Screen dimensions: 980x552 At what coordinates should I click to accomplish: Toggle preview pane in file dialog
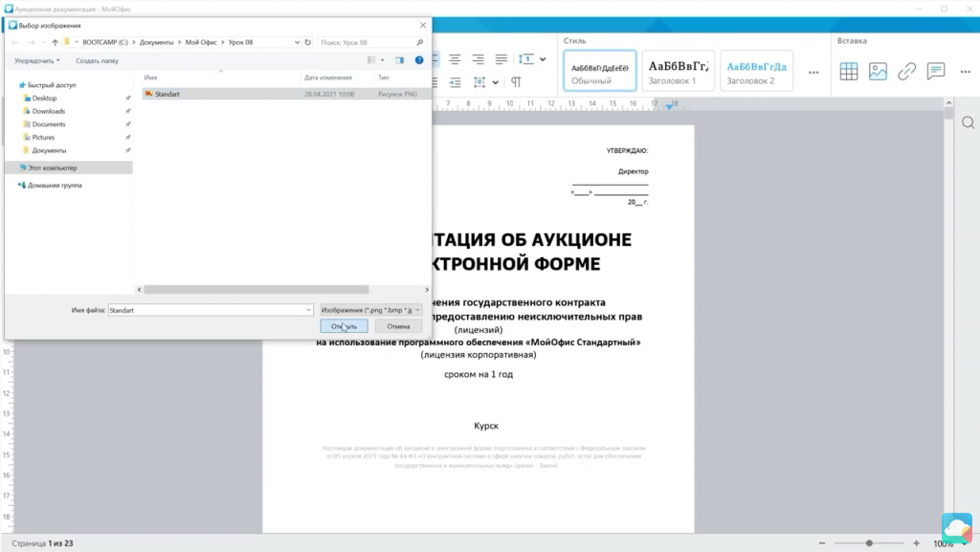(399, 60)
